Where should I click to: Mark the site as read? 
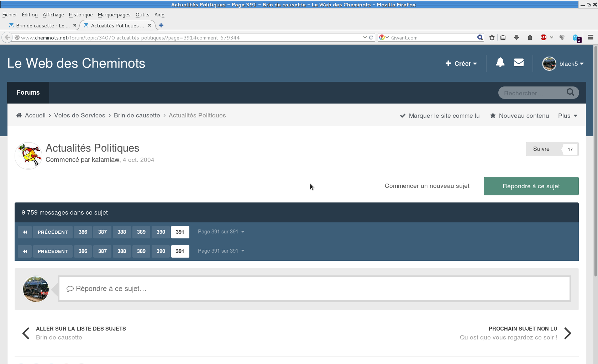point(440,116)
